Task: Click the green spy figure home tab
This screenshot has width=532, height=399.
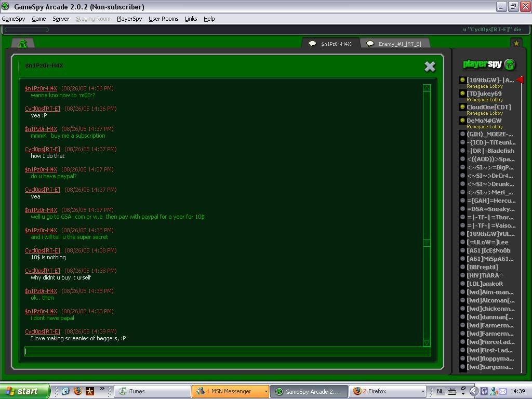Action: point(23,44)
